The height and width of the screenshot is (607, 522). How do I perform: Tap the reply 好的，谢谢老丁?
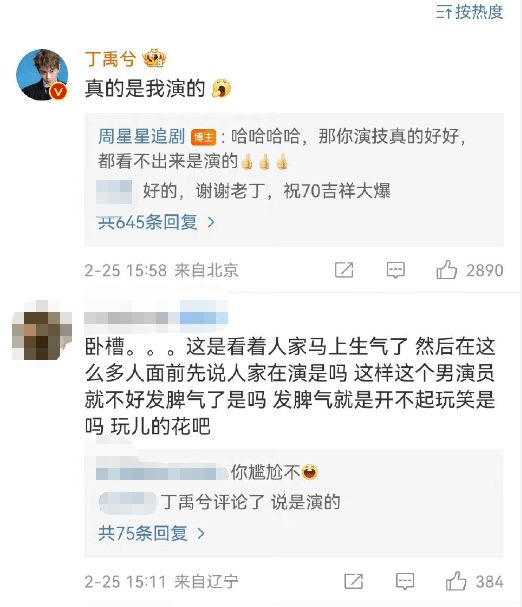pyautogui.click(x=244, y=191)
